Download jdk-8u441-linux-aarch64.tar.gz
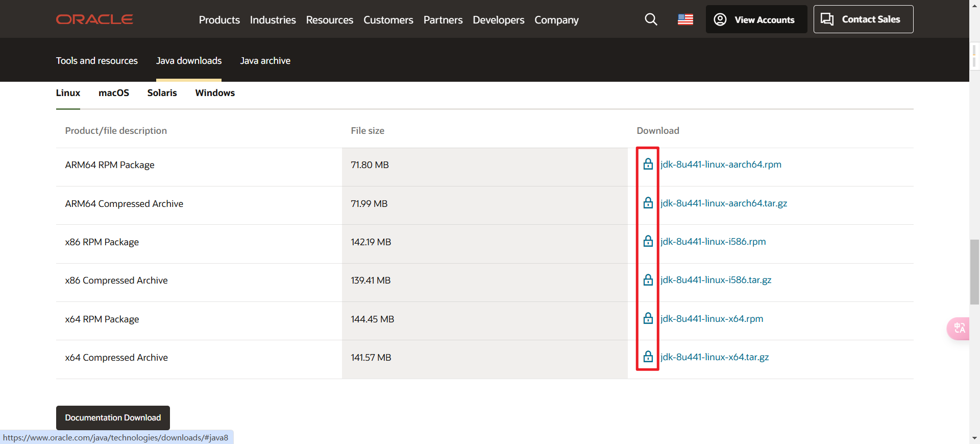 (724, 203)
